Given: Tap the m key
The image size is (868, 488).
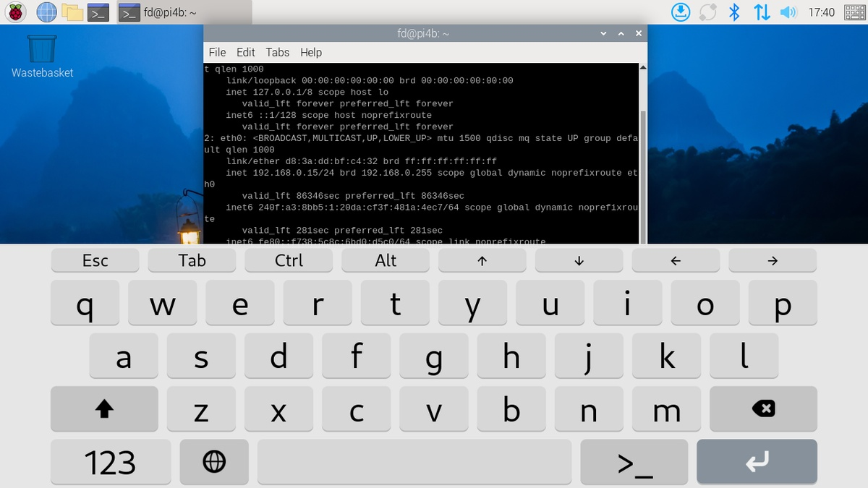Looking at the screenshot, I should (666, 409).
